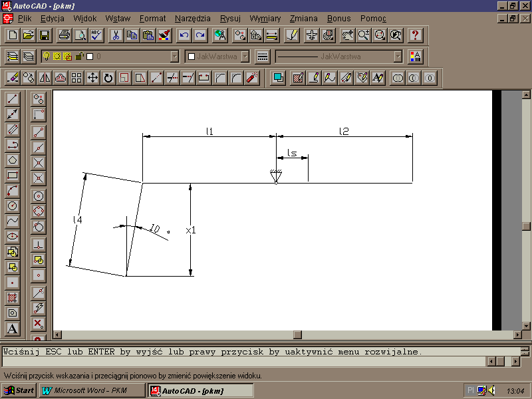Open the Edycja menu
This screenshot has width=532, height=399.
(53, 19)
